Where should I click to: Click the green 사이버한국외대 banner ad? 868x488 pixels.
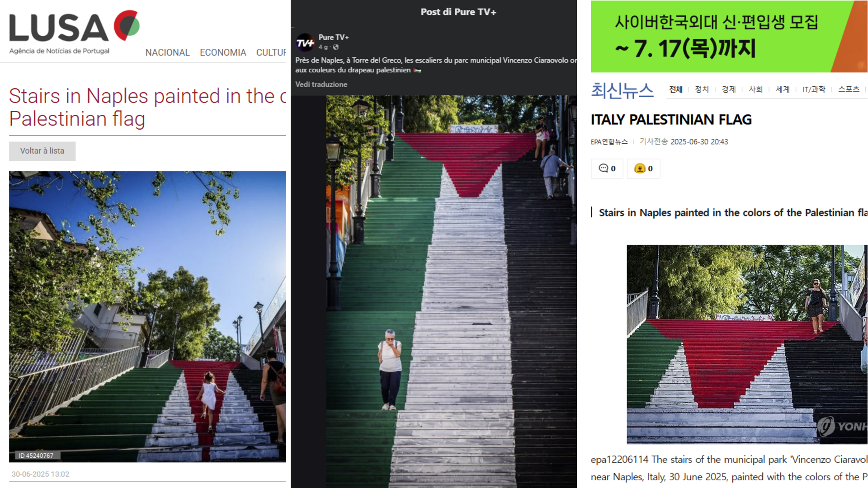(x=729, y=36)
